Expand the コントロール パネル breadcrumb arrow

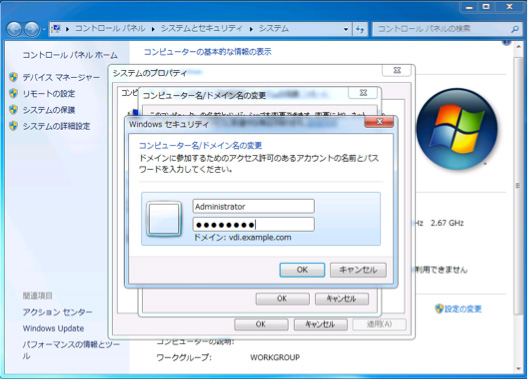coord(153,29)
